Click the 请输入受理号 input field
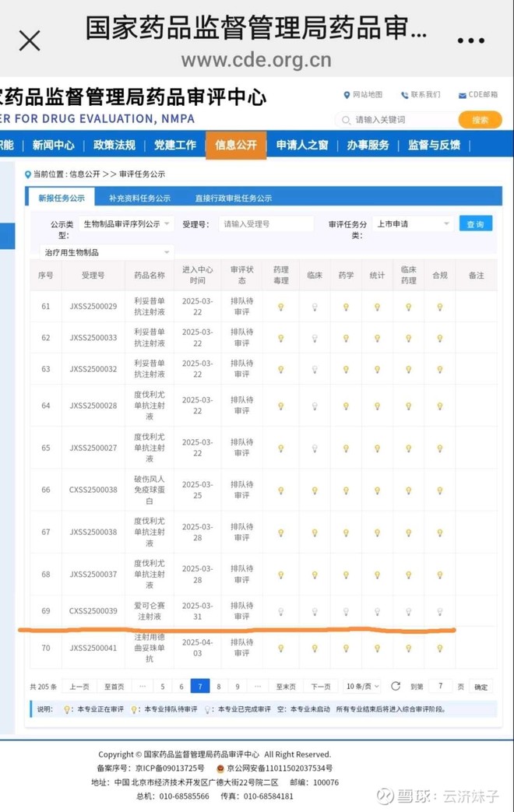The height and width of the screenshot is (812, 514). click(266, 223)
